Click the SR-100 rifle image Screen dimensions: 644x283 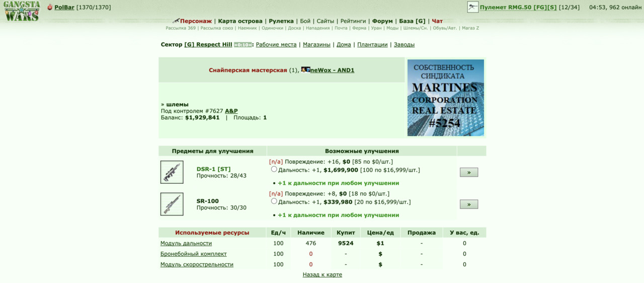(172, 204)
